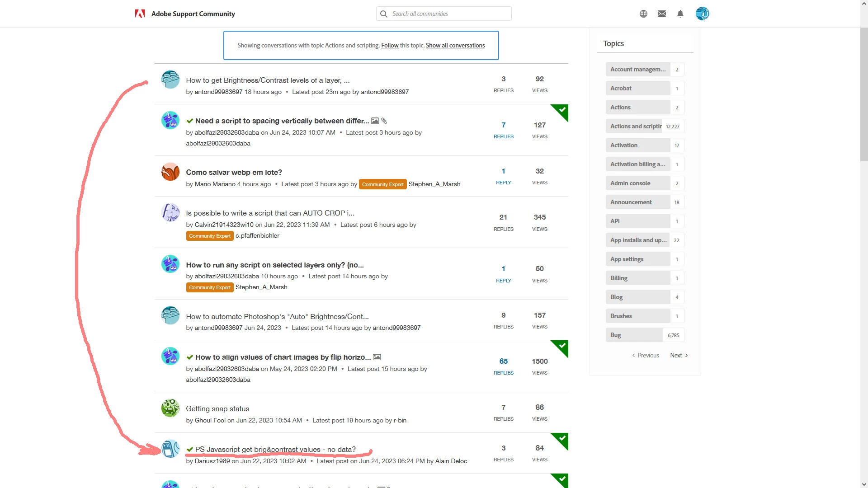Image resolution: width=868 pixels, height=488 pixels.
Task: Click 'Show all conversations' link
Action: point(455,45)
